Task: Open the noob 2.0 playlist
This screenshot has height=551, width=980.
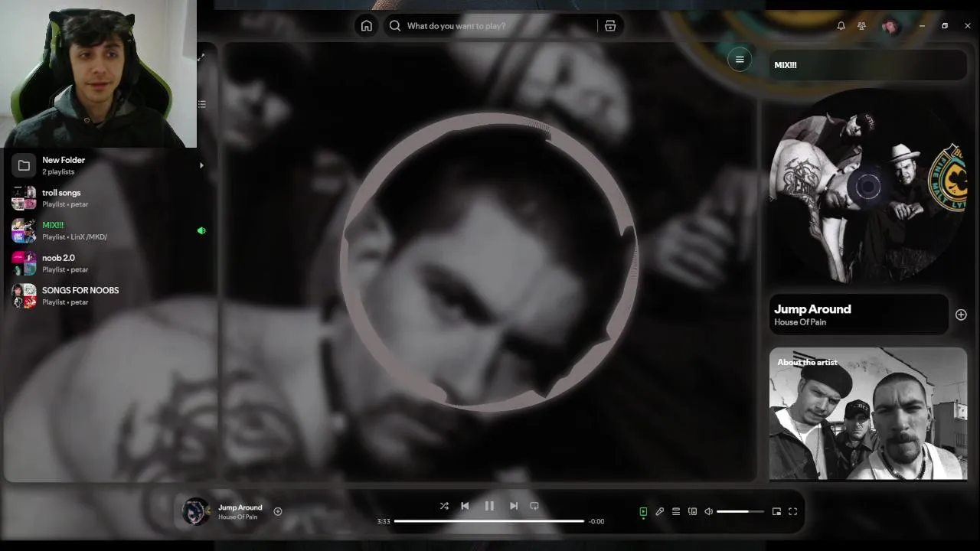Action: pos(108,263)
